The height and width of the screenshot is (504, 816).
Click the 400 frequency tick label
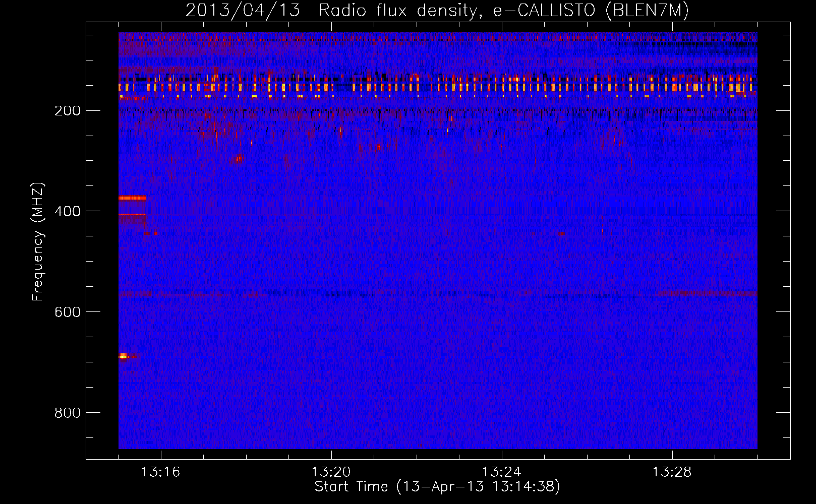point(68,211)
